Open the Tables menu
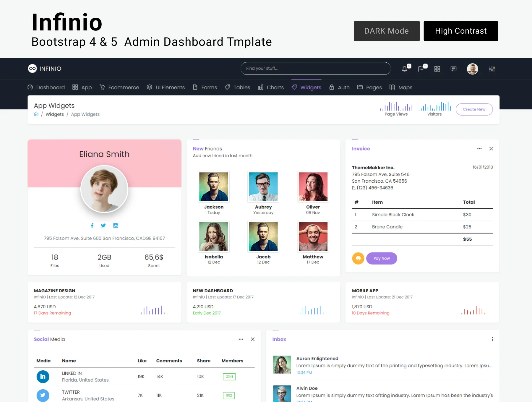Viewport: 532px width, 402px height. [238, 87]
